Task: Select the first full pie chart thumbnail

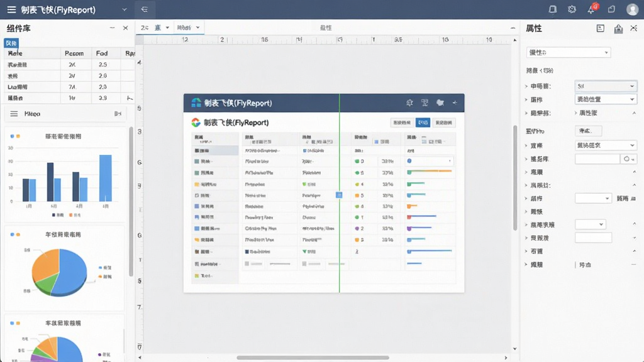Action: pos(64,268)
